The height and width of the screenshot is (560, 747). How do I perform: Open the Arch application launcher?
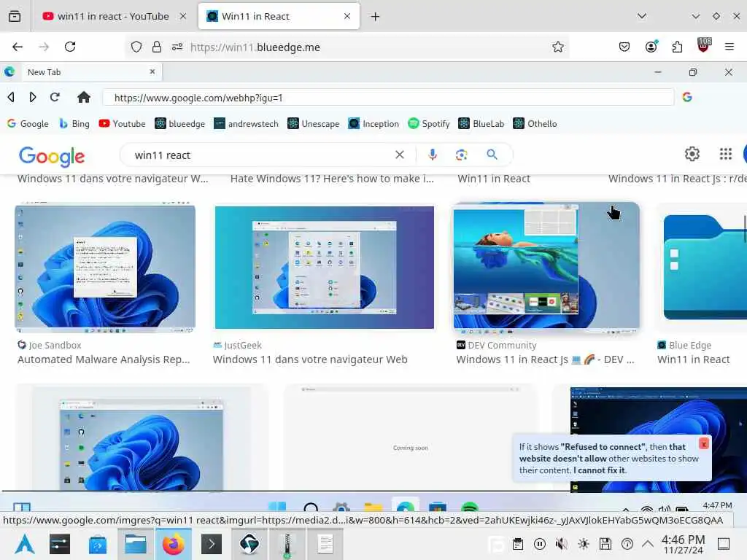click(x=25, y=544)
